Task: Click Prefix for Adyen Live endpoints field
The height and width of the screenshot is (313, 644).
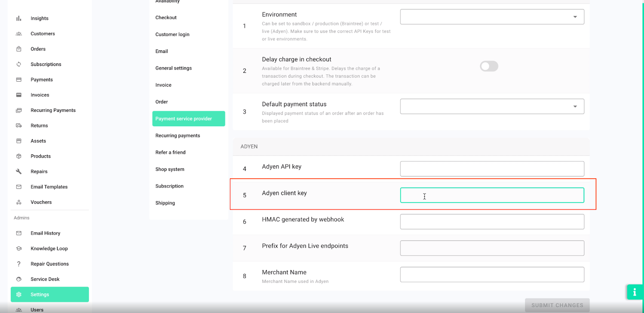Action: [x=492, y=248]
